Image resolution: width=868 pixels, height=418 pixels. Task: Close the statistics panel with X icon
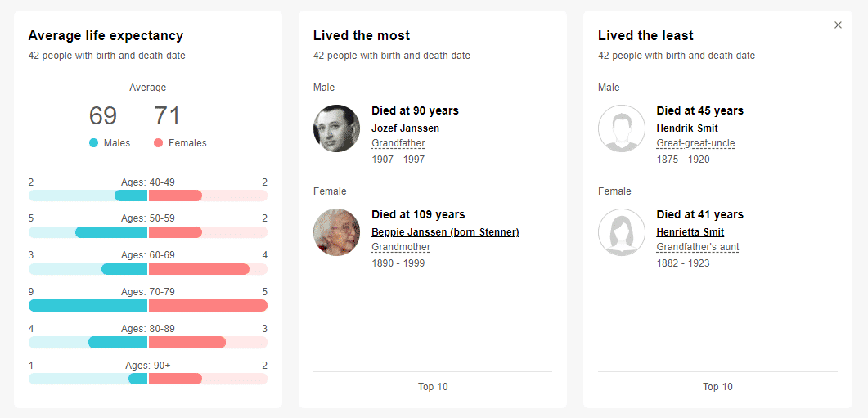click(838, 25)
